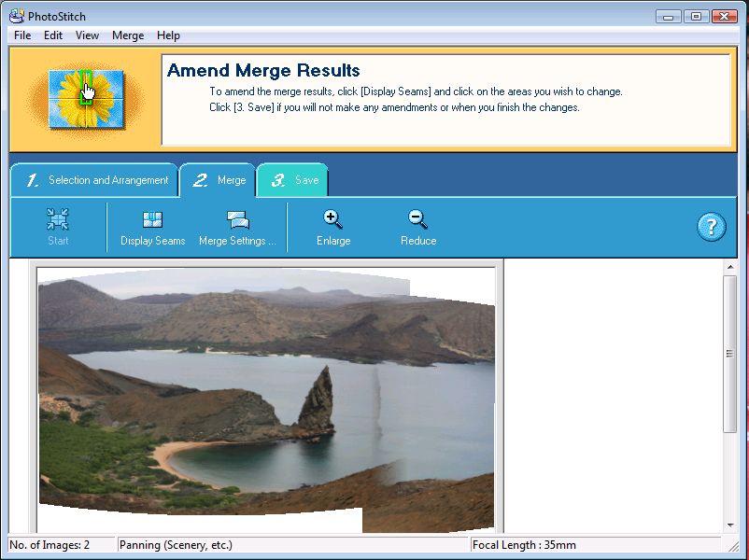Click the Display Seams icon
749x560 pixels.
click(x=152, y=227)
